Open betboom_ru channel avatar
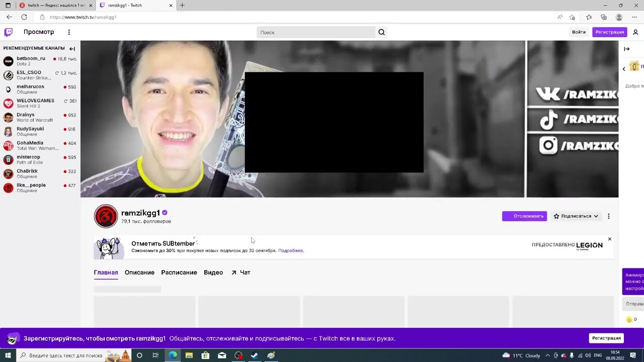The height and width of the screenshot is (362, 644). pyautogui.click(x=8, y=61)
